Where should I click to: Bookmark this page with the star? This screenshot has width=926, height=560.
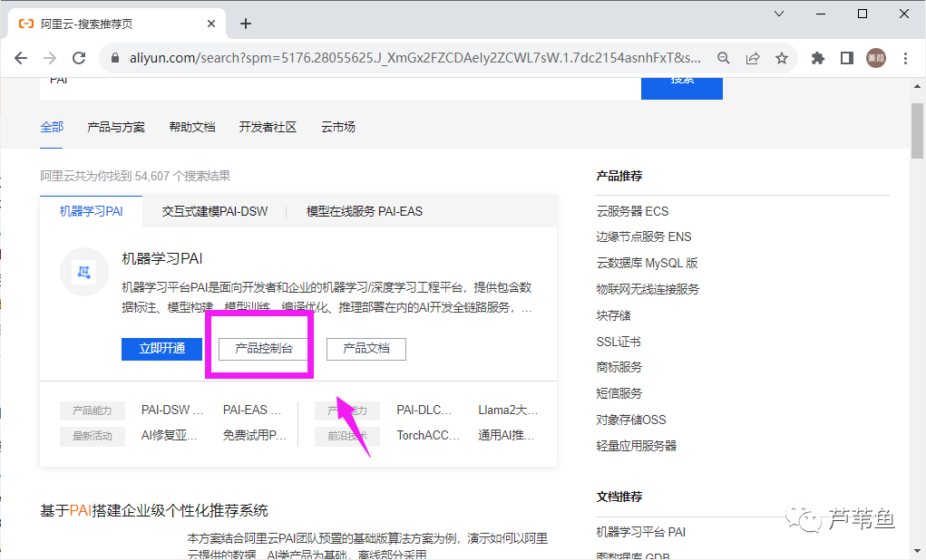(x=781, y=58)
